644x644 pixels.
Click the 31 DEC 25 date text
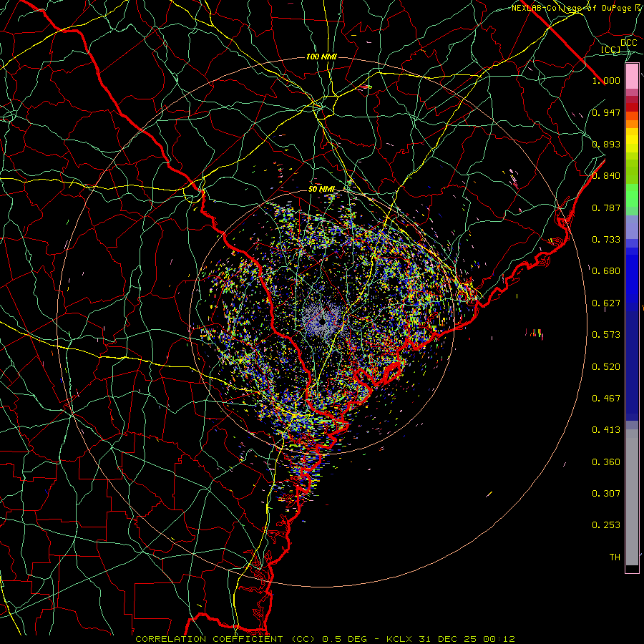448,639
